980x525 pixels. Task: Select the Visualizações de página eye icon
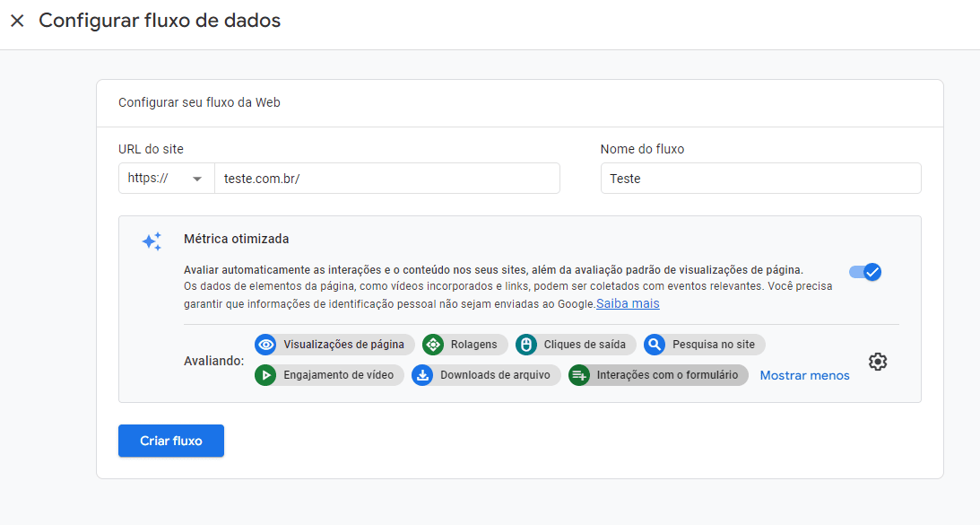265,344
